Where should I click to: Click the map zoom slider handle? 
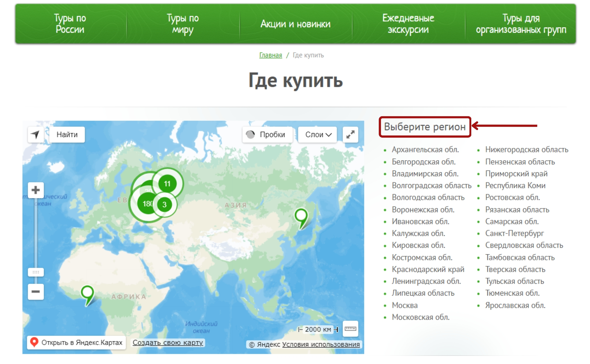pyautogui.click(x=36, y=272)
